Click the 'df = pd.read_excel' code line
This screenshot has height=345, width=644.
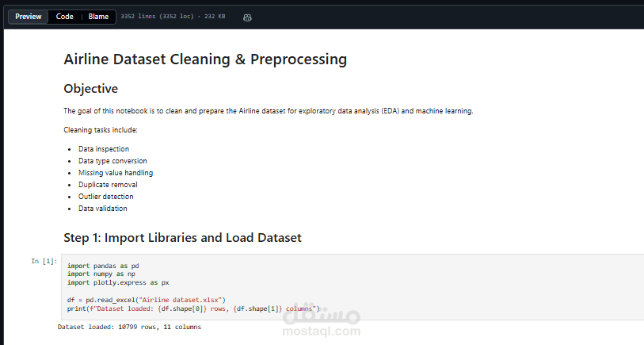pyautogui.click(x=147, y=300)
